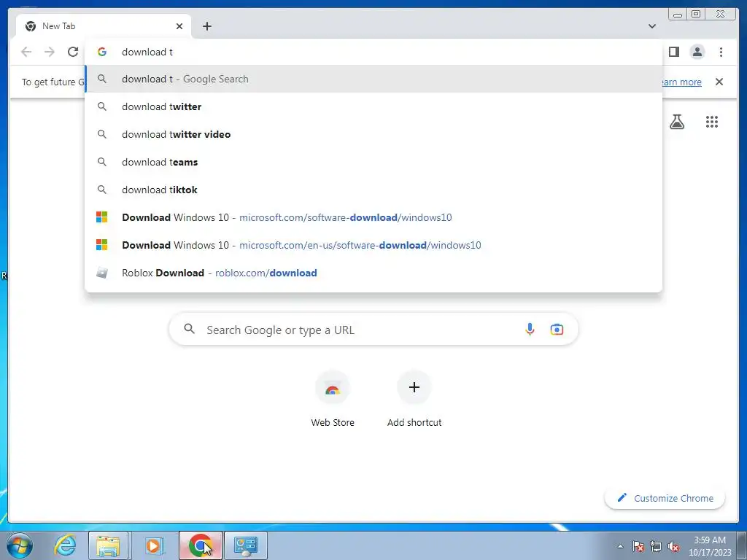747x560 pixels.
Task: Open image search with the camera icon
Action: [x=557, y=329]
